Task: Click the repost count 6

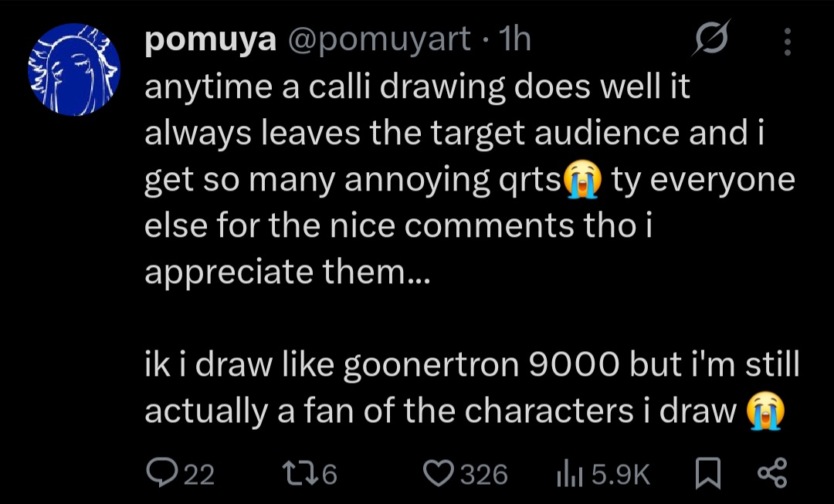Action: (329, 475)
